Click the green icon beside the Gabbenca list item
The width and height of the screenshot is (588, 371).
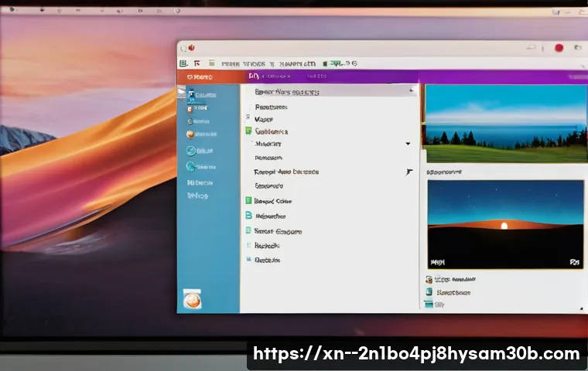(x=248, y=131)
